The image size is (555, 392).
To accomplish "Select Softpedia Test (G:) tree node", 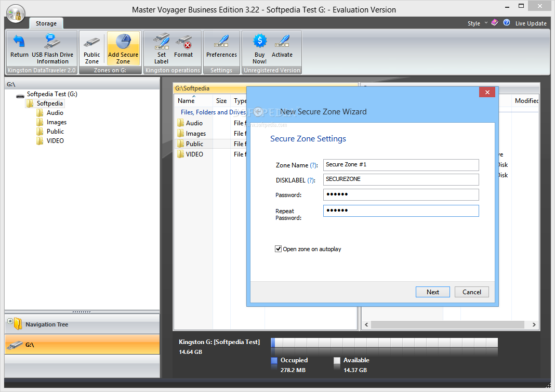I will 52,94.
